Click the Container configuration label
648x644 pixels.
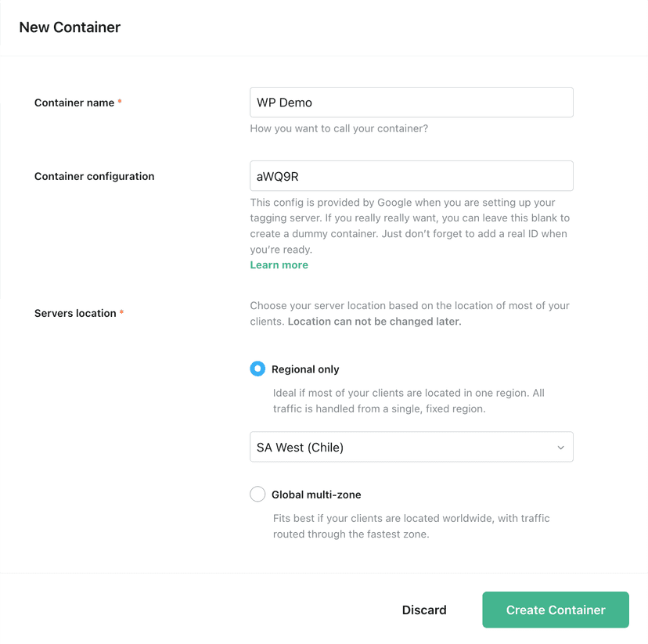(x=94, y=176)
